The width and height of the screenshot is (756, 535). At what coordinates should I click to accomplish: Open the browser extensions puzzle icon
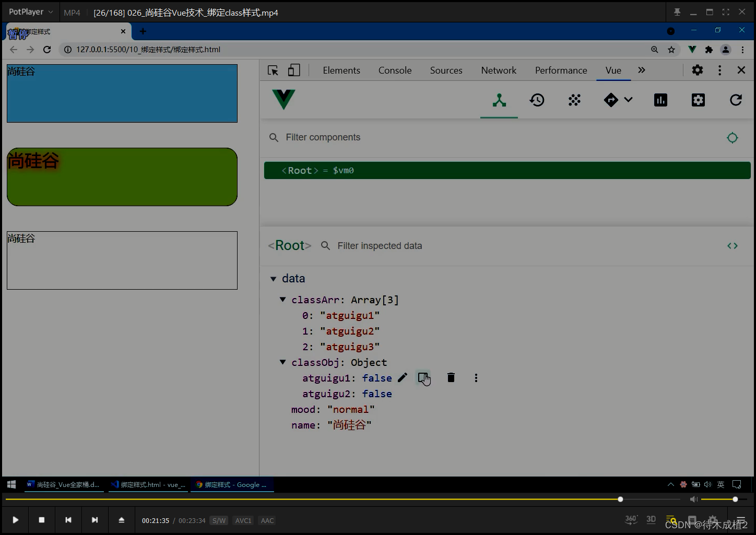tap(708, 50)
